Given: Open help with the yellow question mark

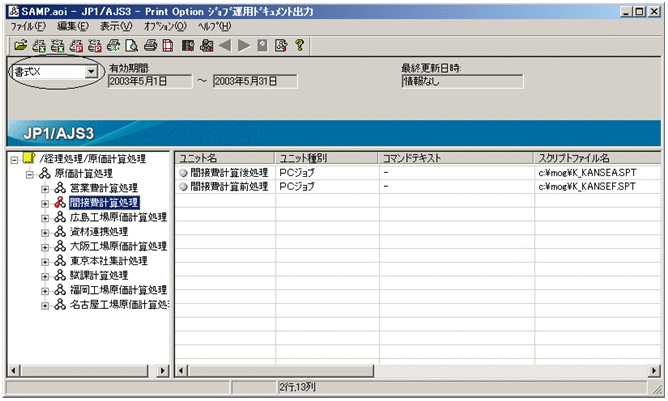Looking at the screenshot, I should coord(299,45).
